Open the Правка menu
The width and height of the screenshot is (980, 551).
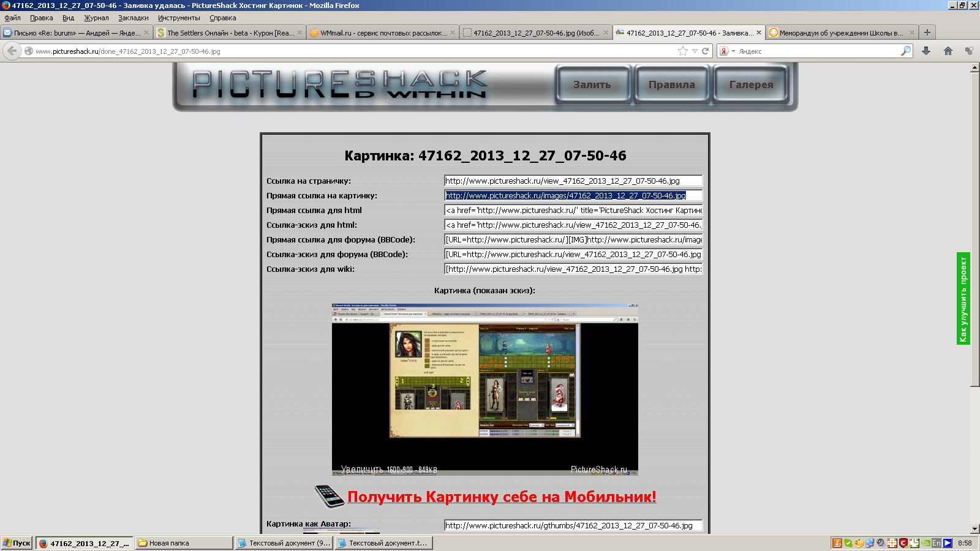pyautogui.click(x=42, y=18)
